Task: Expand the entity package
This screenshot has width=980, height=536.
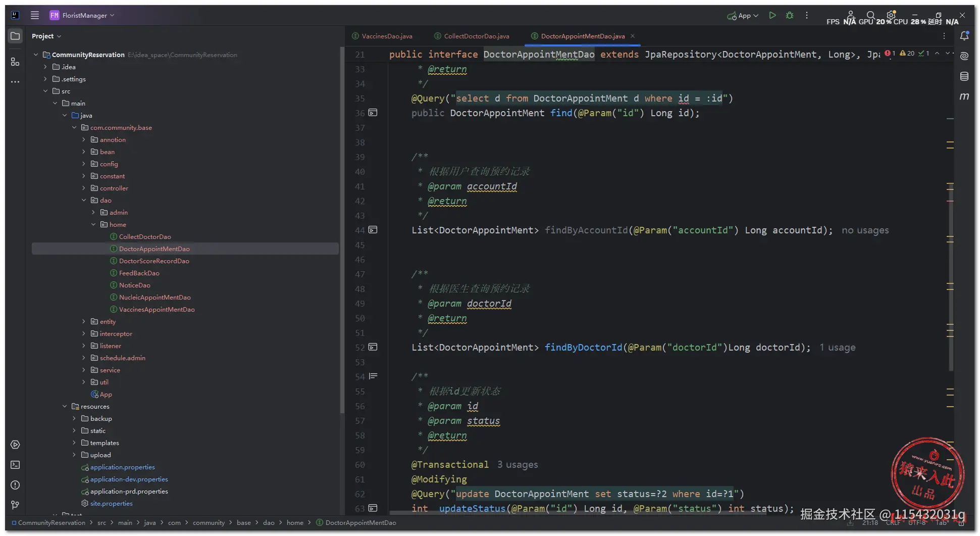Action: [84, 321]
